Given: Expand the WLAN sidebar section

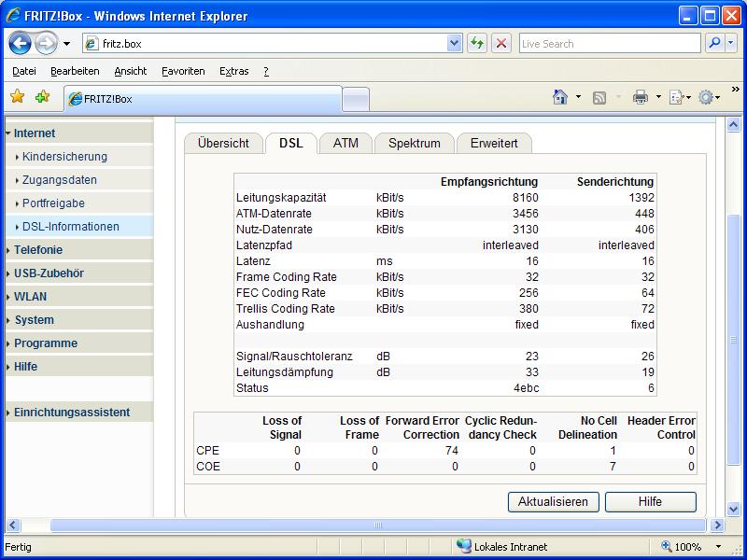Looking at the screenshot, I should pyautogui.click(x=30, y=297).
